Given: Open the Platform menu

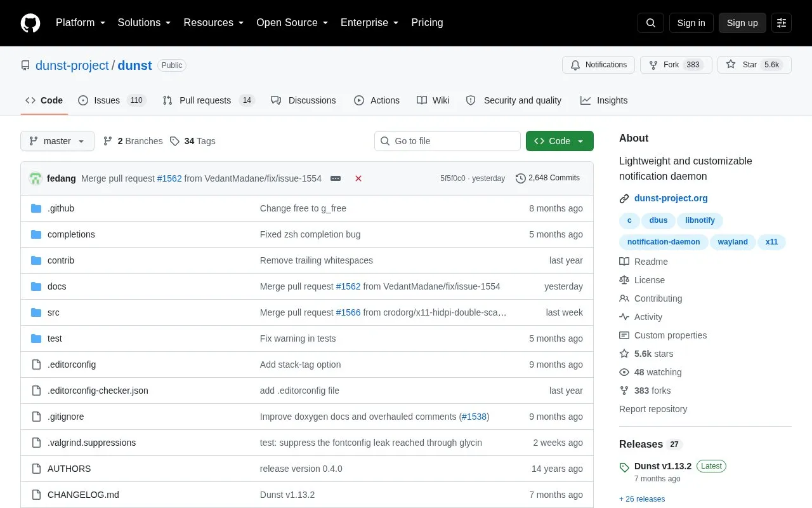Looking at the screenshot, I should click(x=81, y=23).
